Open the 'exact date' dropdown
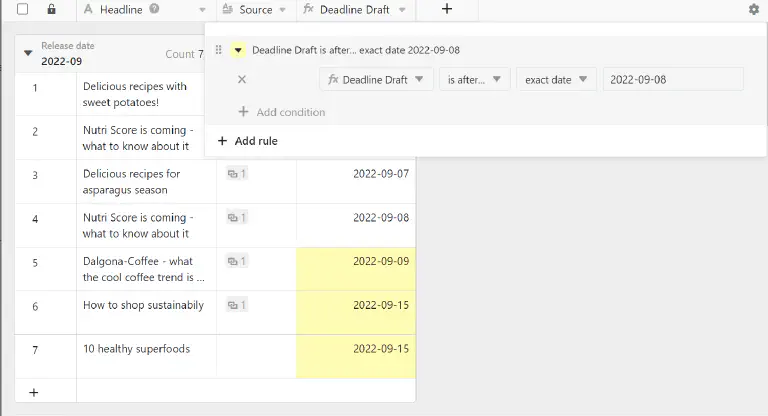Viewport: 768px width, 416px height. (556, 79)
